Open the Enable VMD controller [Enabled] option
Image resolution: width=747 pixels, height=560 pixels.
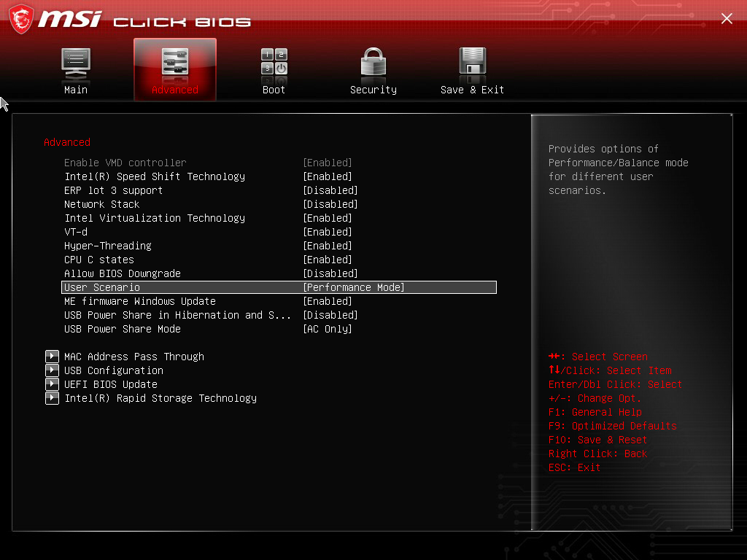[328, 163]
